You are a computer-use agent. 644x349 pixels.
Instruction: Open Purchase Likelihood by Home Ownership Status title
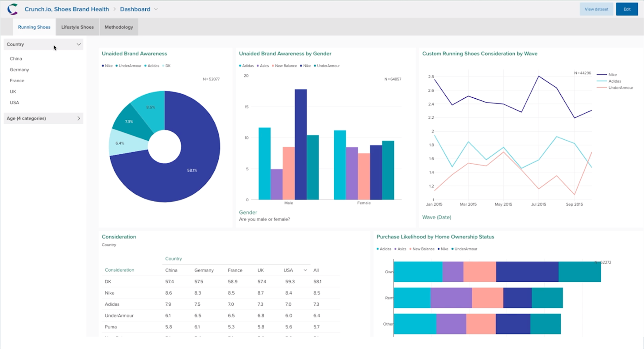coord(435,237)
